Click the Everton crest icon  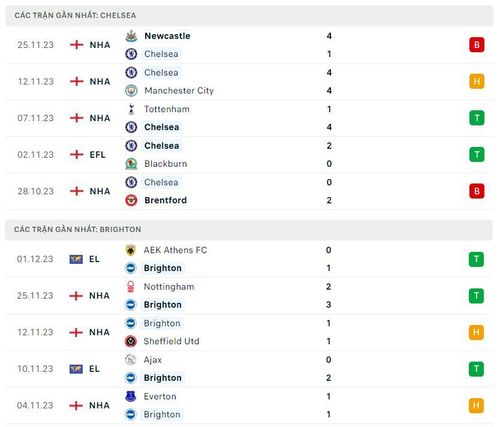pos(131,396)
